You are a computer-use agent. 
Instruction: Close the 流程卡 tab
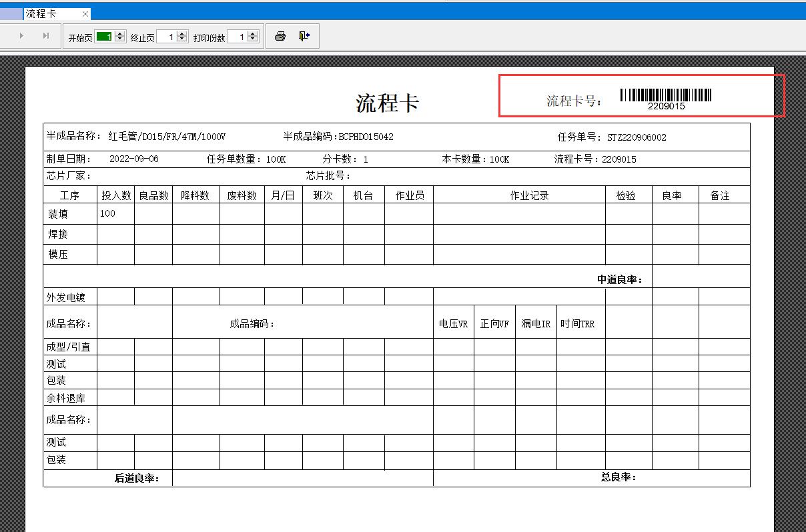[x=85, y=14]
